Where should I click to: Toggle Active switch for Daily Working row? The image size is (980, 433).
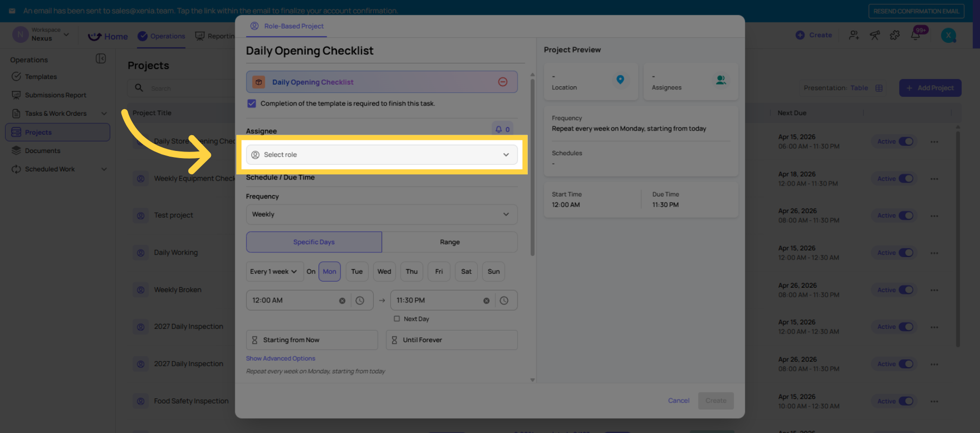pyautogui.click(x=906, y=252)
